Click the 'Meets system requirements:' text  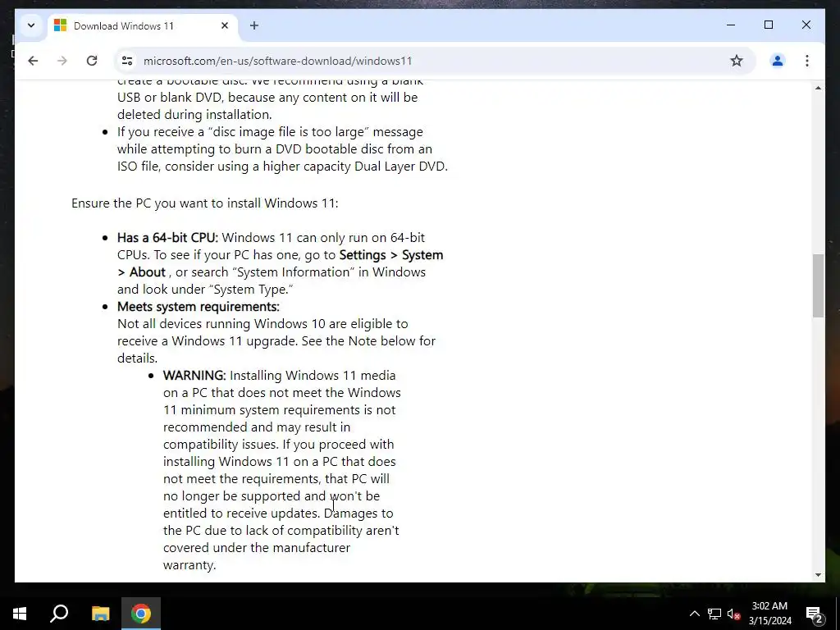coord(199,307)
